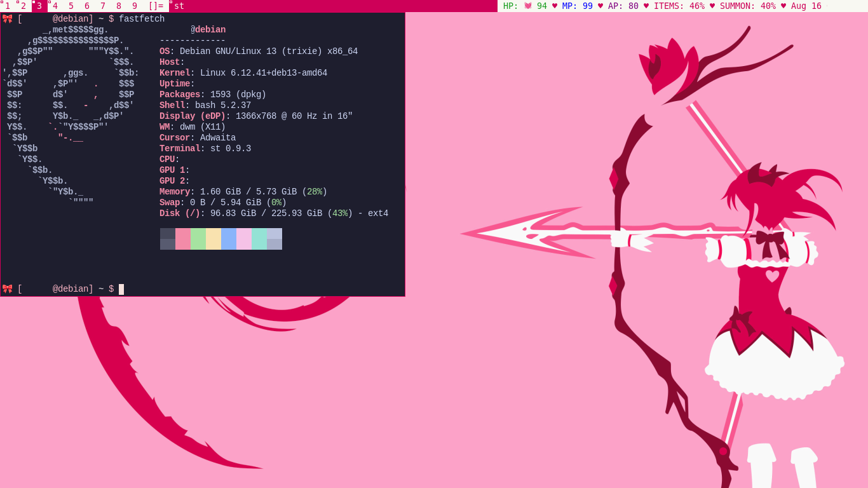Click the 'Host:' line in the terminal
Image resolution: width=868 pixels, height=488 pixels.
tap(172, 62)
